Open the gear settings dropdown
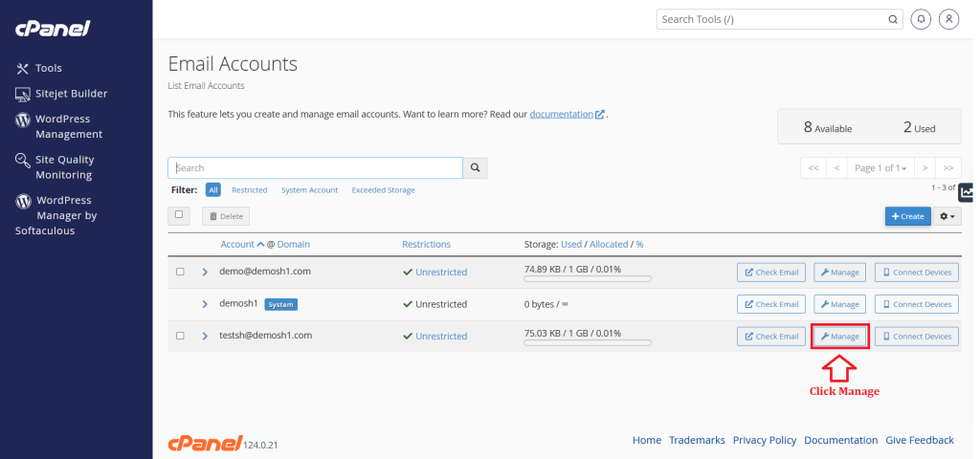Screen dimensions: 980x459 [x=947, y=216]
